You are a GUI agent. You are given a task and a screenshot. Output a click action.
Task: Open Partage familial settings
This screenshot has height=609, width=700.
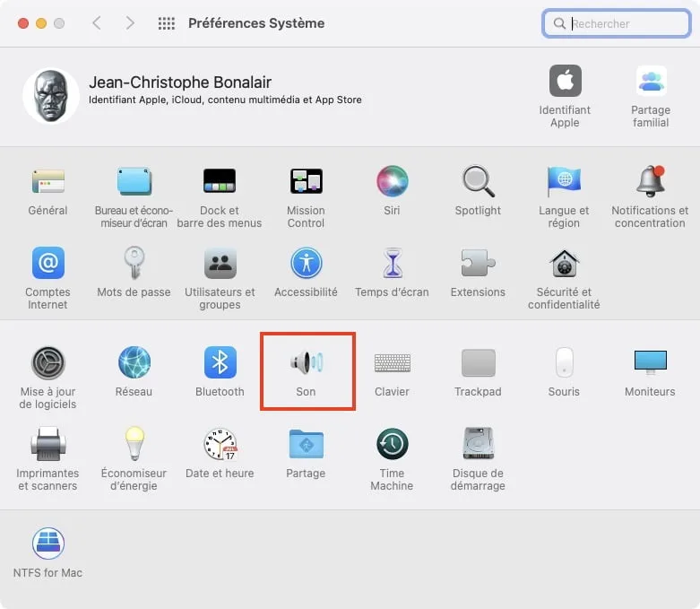651,81
